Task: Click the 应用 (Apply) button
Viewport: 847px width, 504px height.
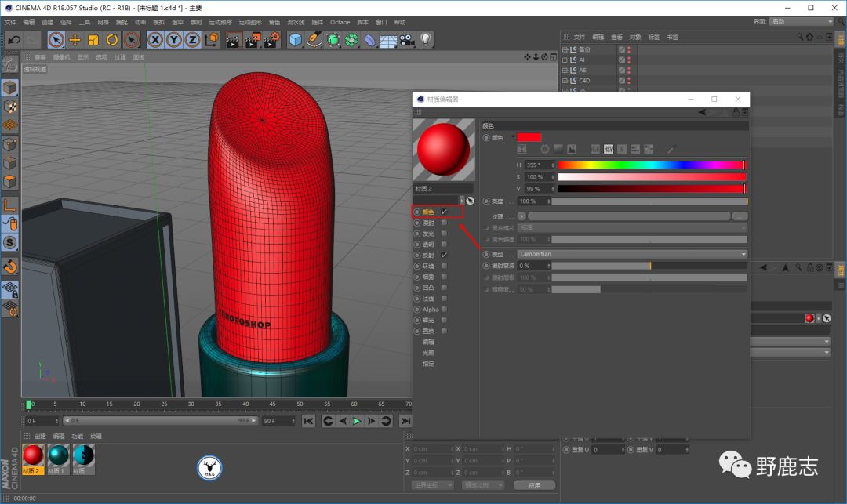Action: 534,485
